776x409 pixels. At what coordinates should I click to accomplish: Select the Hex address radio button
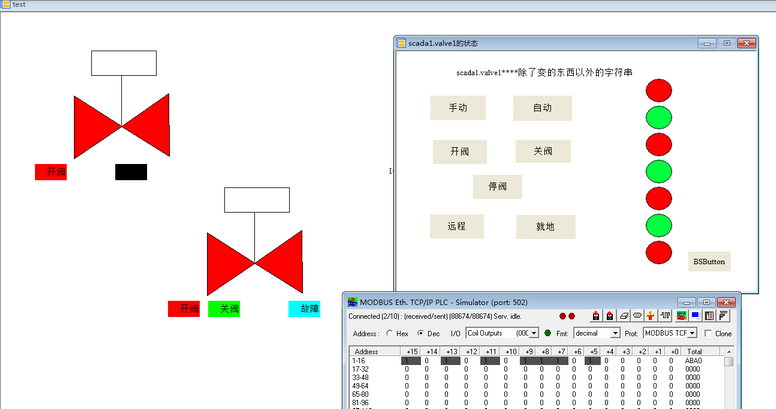click(x=389, y=333)
